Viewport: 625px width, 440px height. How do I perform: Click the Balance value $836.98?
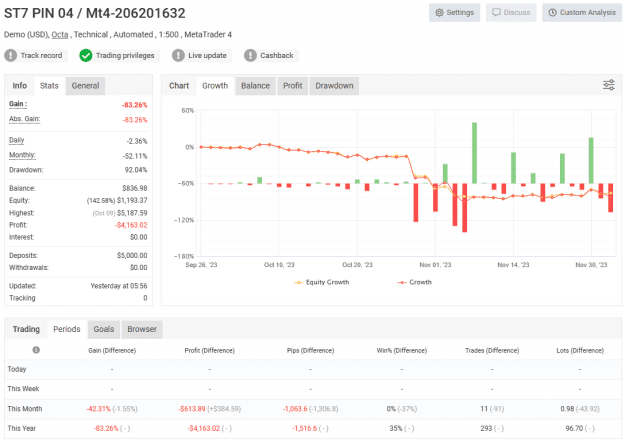(135, 188)
